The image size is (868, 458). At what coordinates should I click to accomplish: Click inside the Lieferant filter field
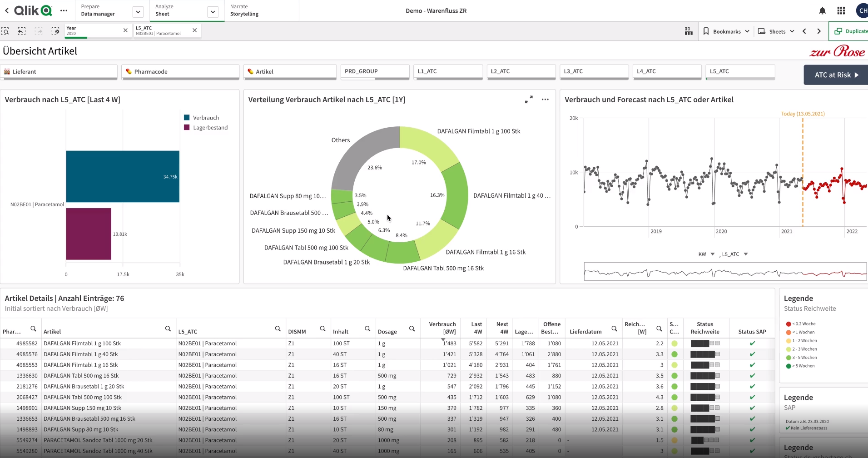click(x=59, y=72)
